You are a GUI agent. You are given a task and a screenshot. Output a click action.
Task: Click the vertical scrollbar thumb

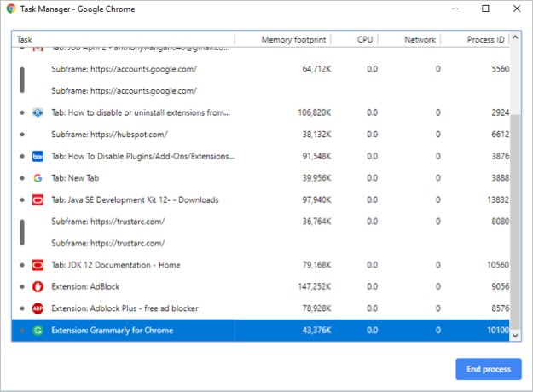[x=515, y=222]
